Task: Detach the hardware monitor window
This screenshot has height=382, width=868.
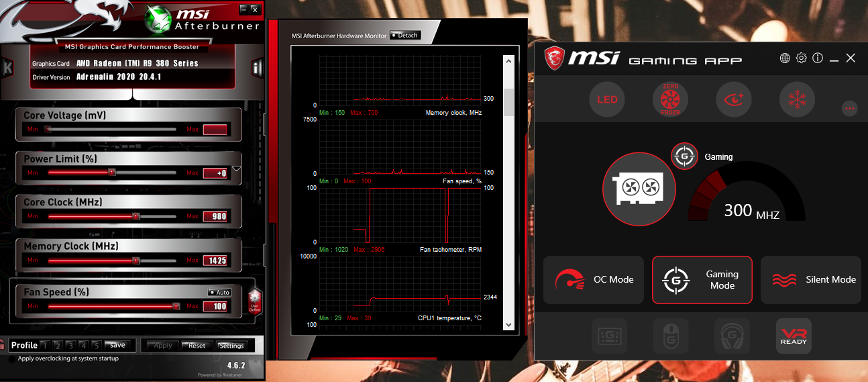Action: [404, 36]
